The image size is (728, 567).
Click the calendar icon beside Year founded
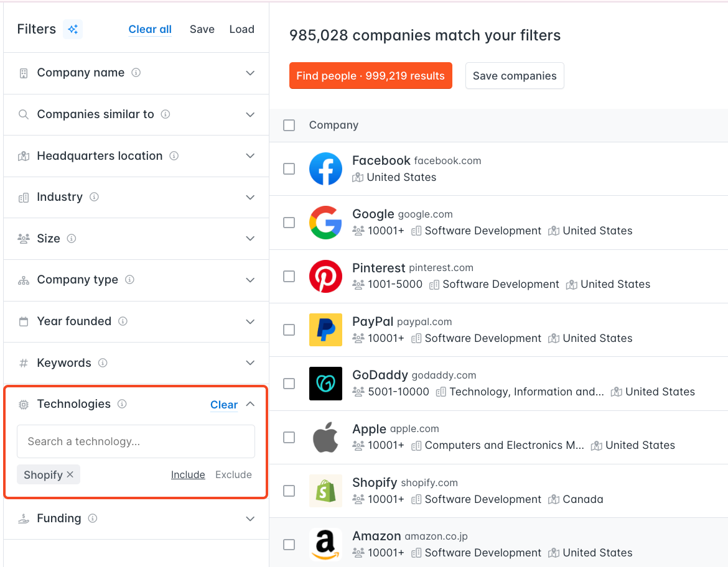point(24,321)
